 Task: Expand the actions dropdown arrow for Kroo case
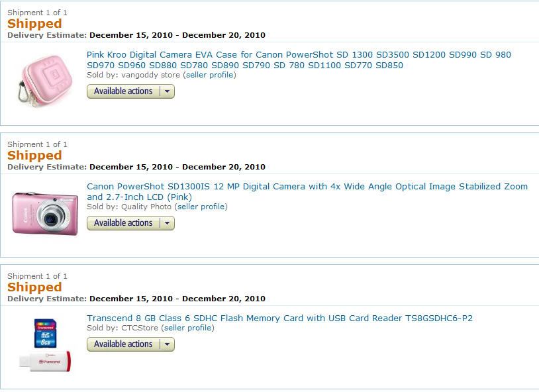click(x=167, y=91)
